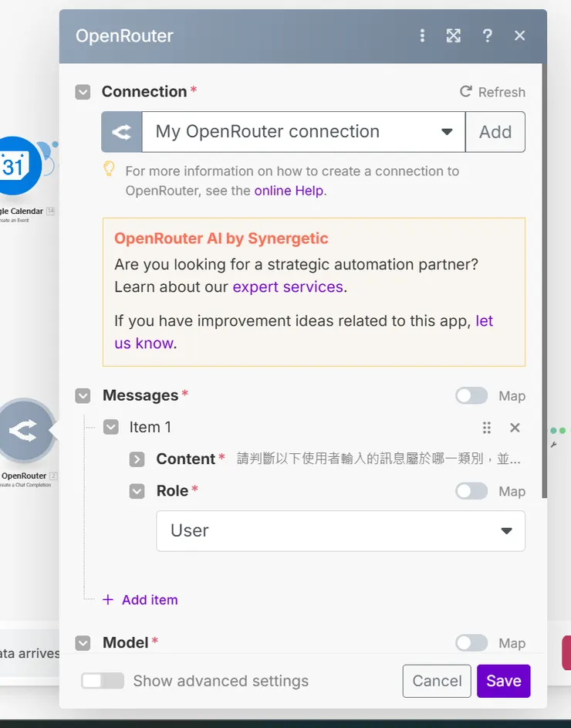Remove Item 1 using its X icon

(x=515, y=427)
